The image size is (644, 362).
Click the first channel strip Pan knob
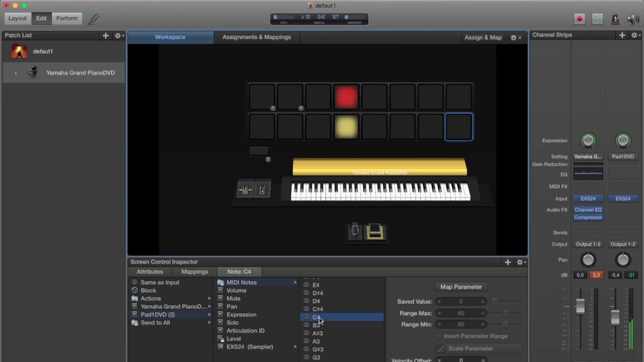(588, 260)
